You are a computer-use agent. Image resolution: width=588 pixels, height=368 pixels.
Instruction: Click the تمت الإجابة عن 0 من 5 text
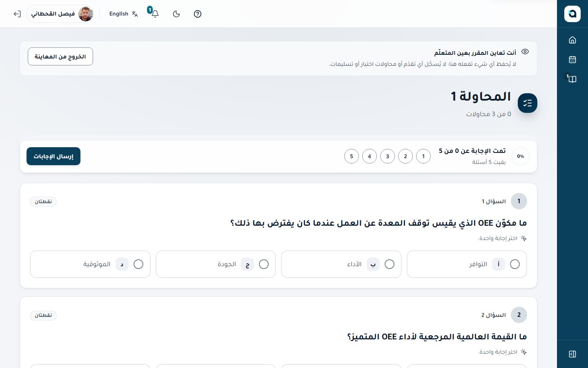click(x=472, y=151)
